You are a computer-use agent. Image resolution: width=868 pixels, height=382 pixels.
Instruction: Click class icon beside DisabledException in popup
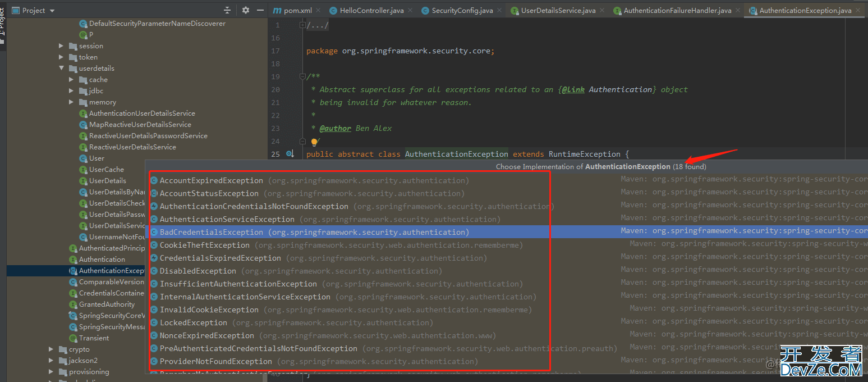click(154, 271)
